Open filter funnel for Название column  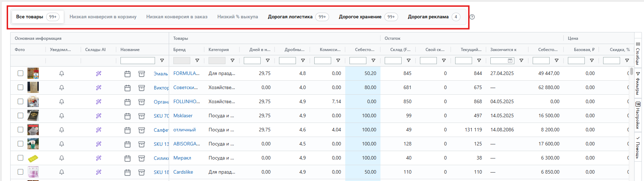[x=162, y=61]
